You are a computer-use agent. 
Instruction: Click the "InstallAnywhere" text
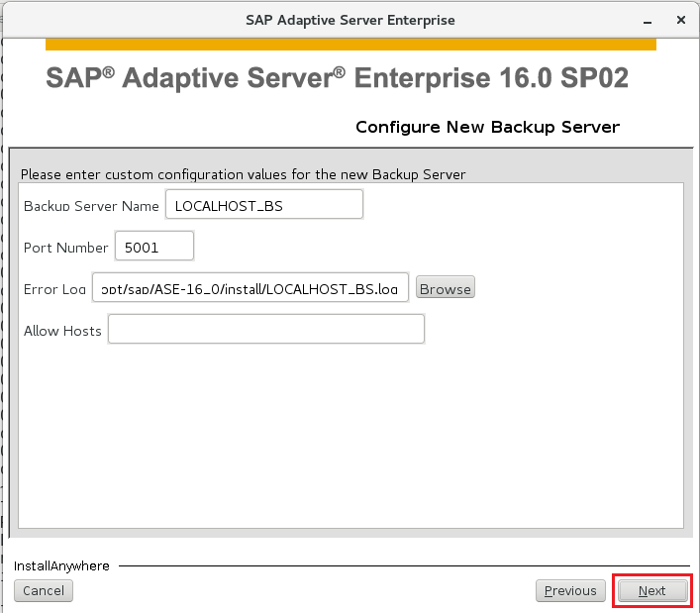(x=61, y=565)
